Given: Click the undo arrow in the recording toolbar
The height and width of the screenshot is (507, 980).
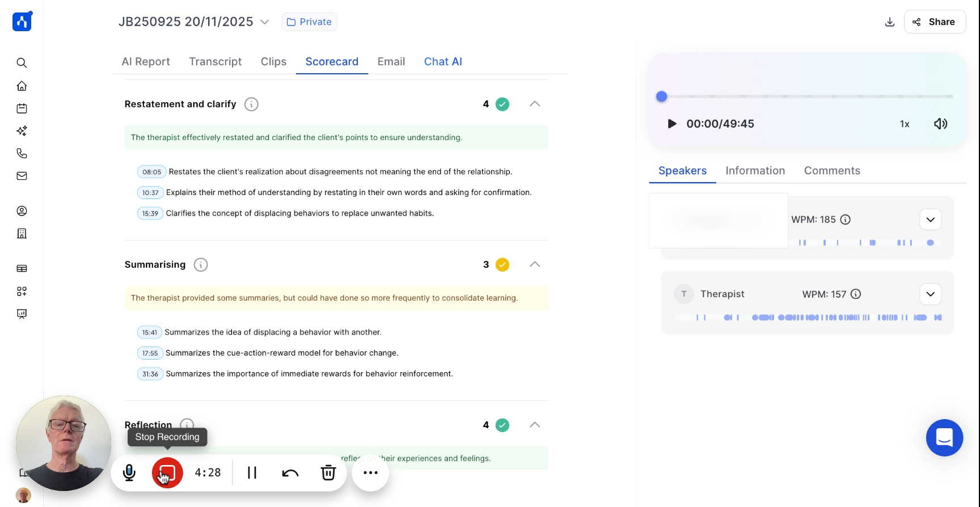Looking at the screenshot, I should pyautogui.click(x=290, y=472).
